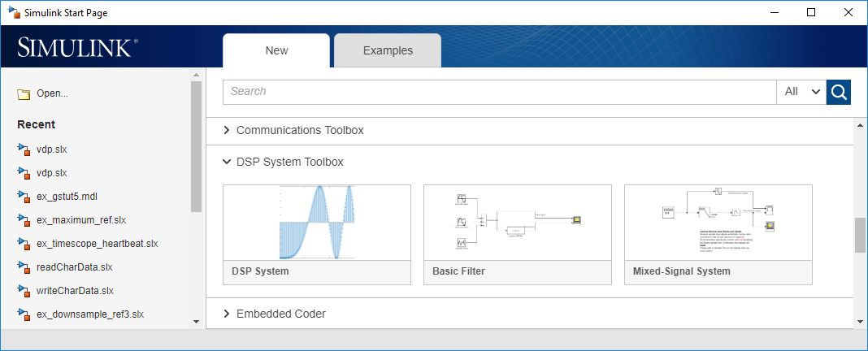Click into the Search text field

tap(499, 92)
